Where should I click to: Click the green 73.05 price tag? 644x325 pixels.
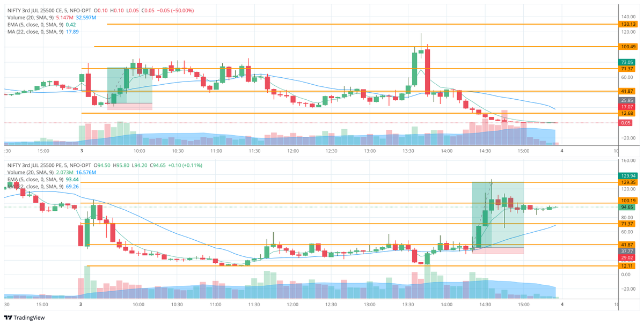tap(626, 62)
